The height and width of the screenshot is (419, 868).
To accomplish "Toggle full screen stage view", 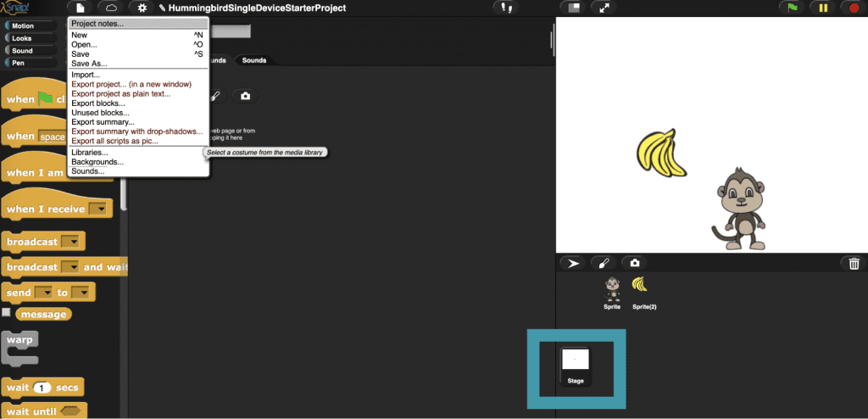I will point(604,8).
